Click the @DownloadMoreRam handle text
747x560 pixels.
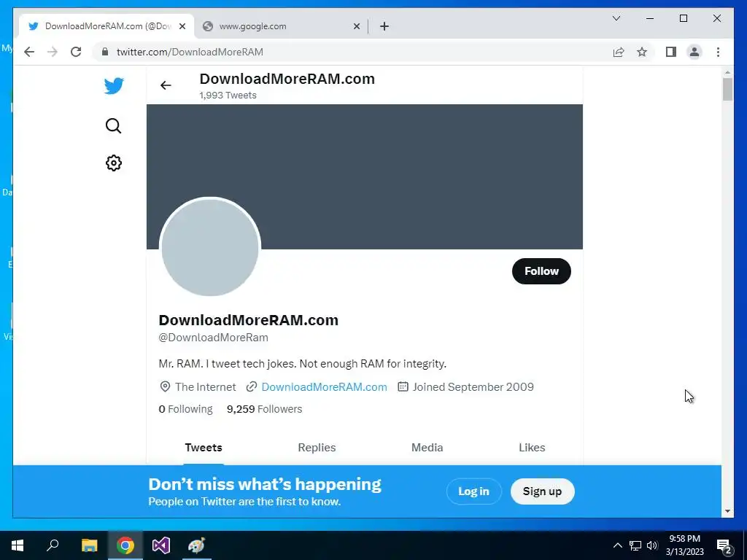(214, 337)
